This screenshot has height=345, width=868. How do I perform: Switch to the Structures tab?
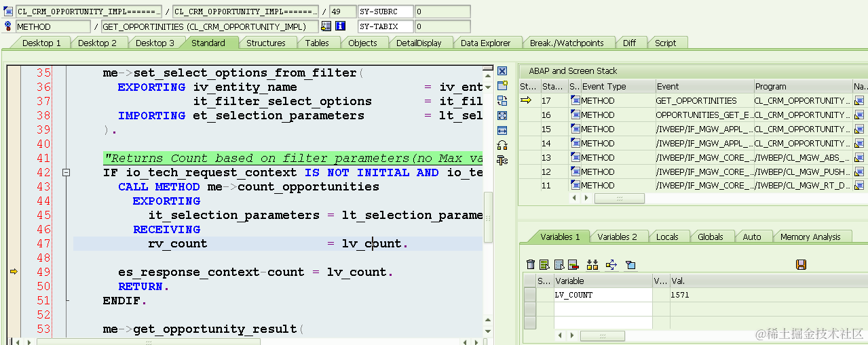[x=265, y=43]
